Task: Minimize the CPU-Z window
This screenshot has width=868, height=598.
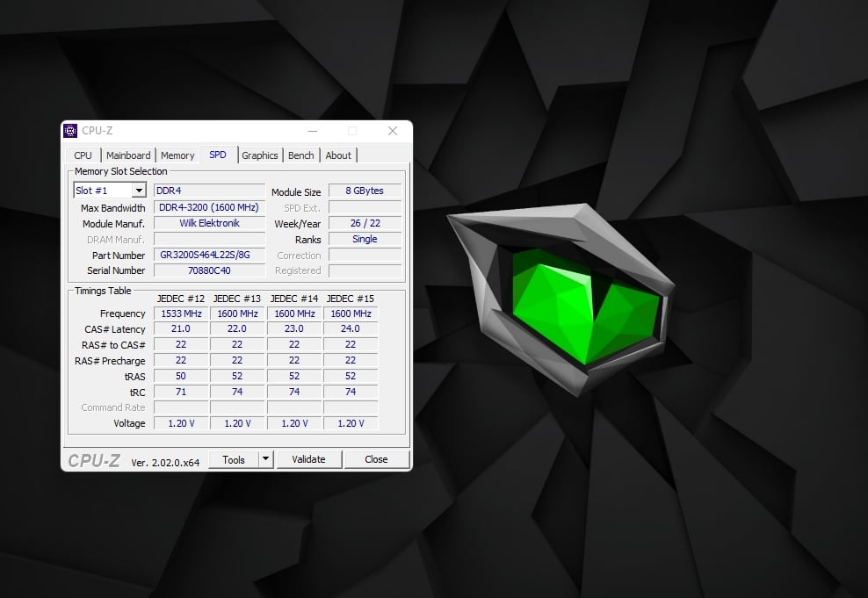Action: 312,131
